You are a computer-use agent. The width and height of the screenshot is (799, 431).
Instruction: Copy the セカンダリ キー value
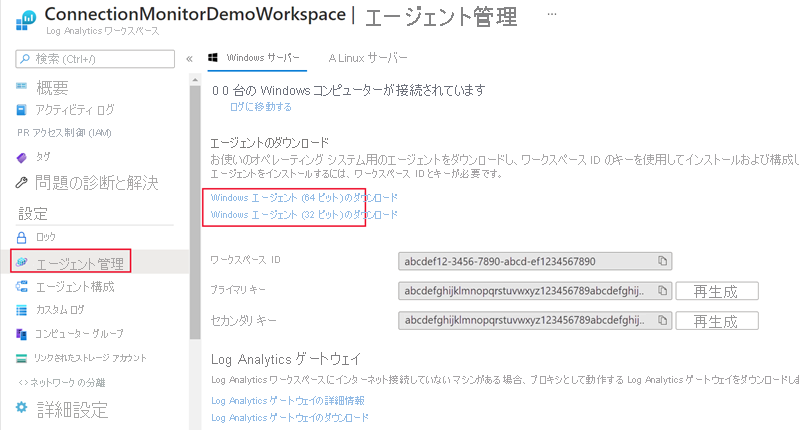point(662,320)
